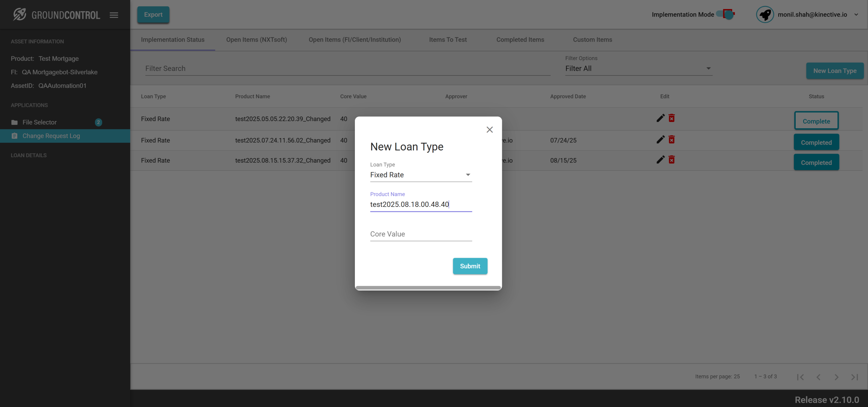The image size is (868, 407).
Task: Click the next page arrow icon
Action: (836, 377)
